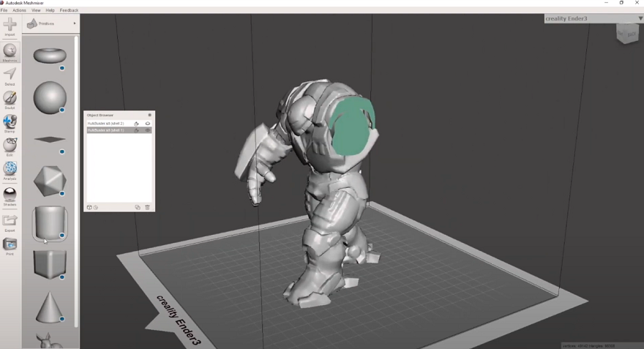
Task: Select the rounded cube primitive
Action: pos(50,264)
